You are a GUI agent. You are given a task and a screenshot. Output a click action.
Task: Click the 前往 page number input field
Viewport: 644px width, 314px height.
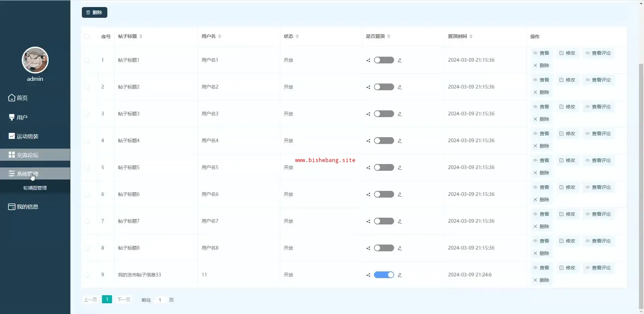160,300
